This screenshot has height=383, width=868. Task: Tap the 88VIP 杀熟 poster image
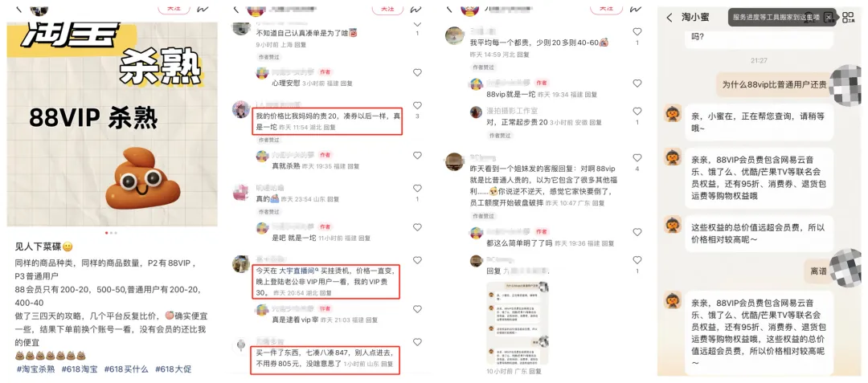112,124
